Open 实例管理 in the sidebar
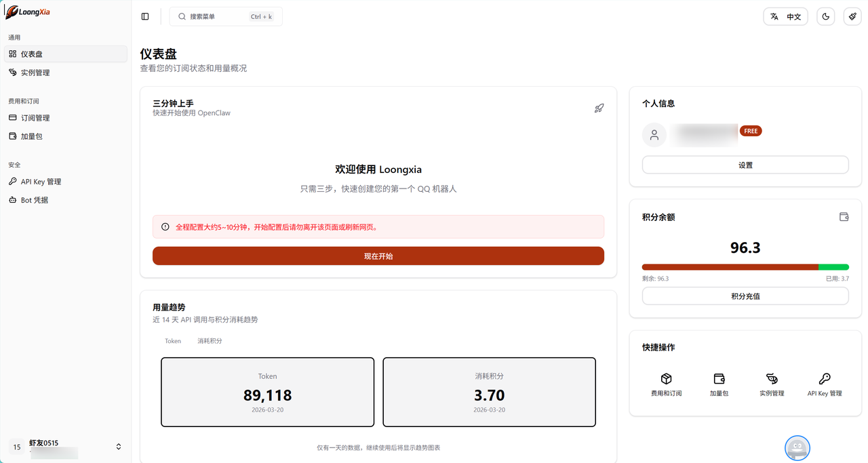Viewport: 868px width, 463px height. (x=66, y=73)
